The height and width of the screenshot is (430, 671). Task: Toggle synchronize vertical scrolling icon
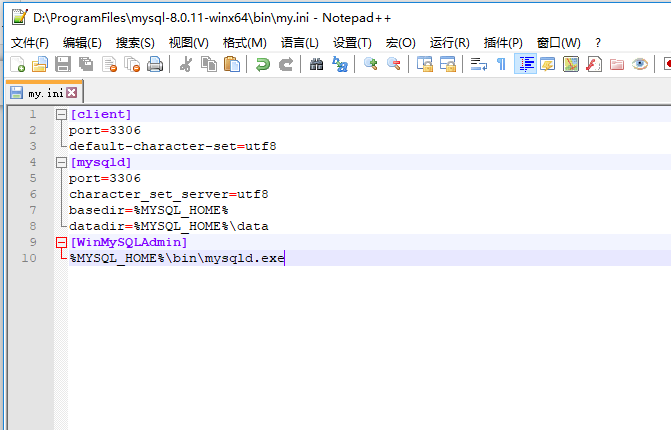(x=425, y=65)
